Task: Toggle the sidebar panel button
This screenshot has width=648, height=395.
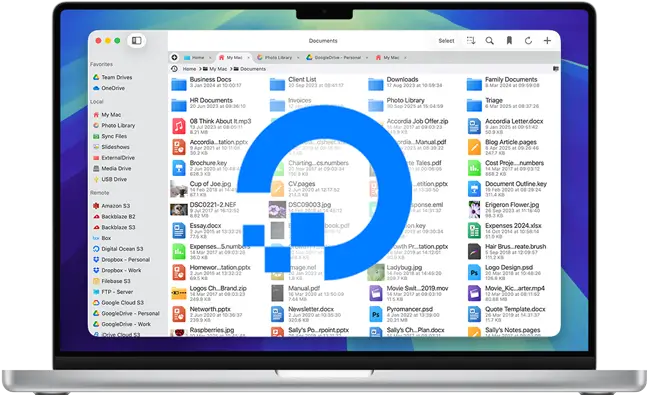Action: (x=136, y=40)
